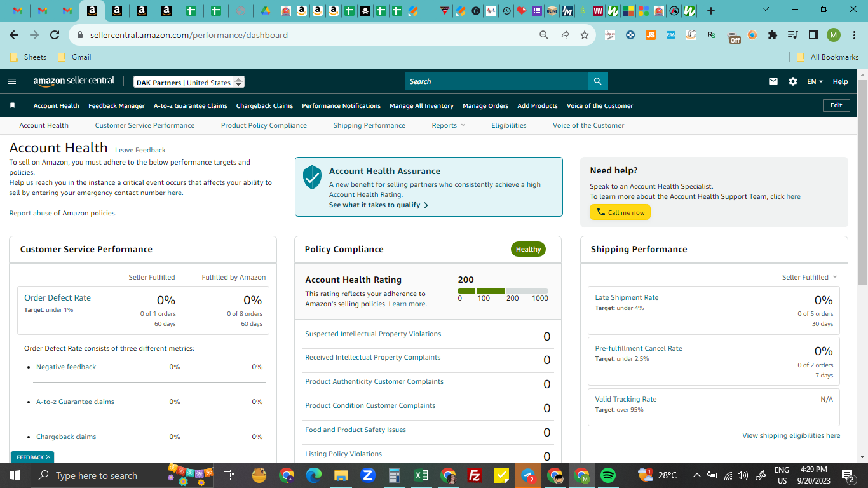Click the Chrome address bar URL

(x=189, y=36)
